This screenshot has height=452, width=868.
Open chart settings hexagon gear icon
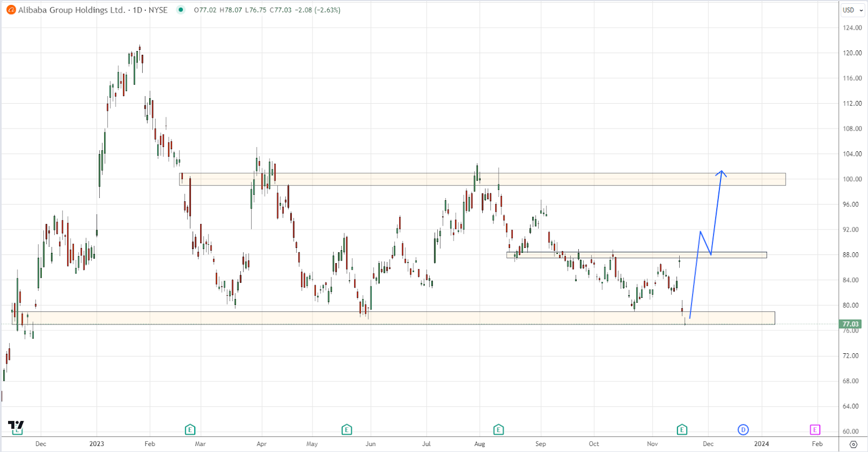pos(853,444)
